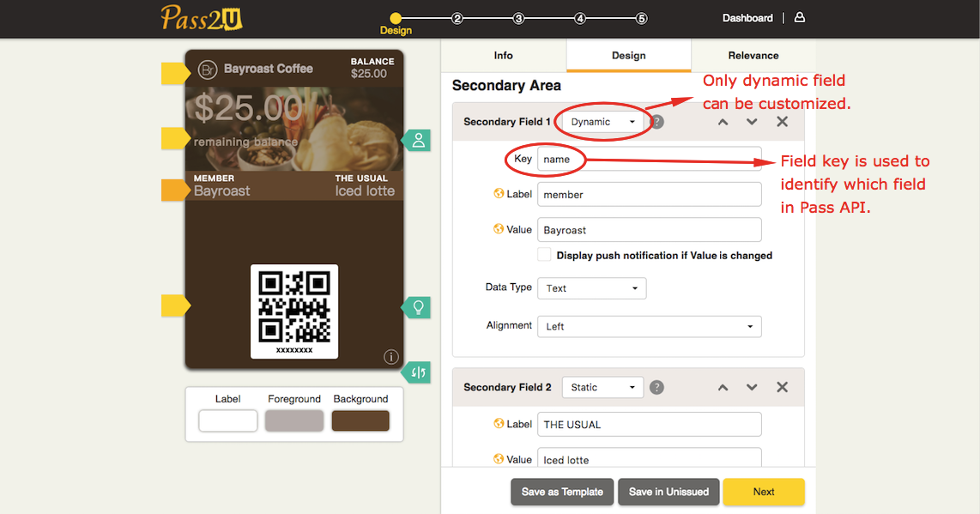Switch to the Relevance tab
980x514 pixels.
pyautogui.click(x=753, y=56)
